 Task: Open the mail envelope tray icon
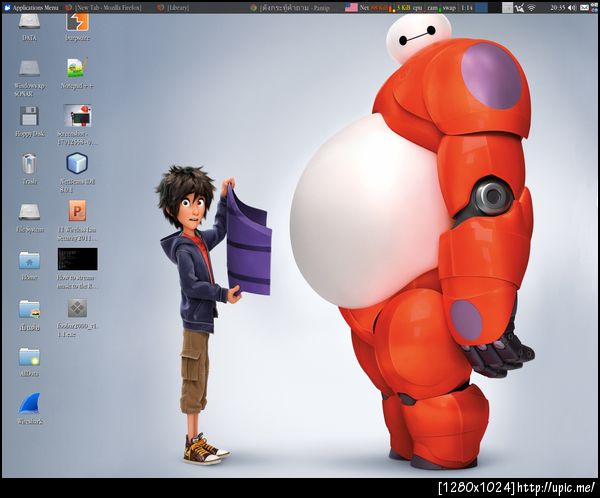point(584,8)
